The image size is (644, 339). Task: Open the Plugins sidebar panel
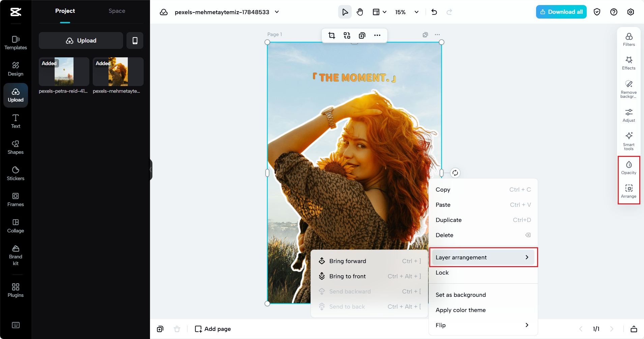(16, 290)
